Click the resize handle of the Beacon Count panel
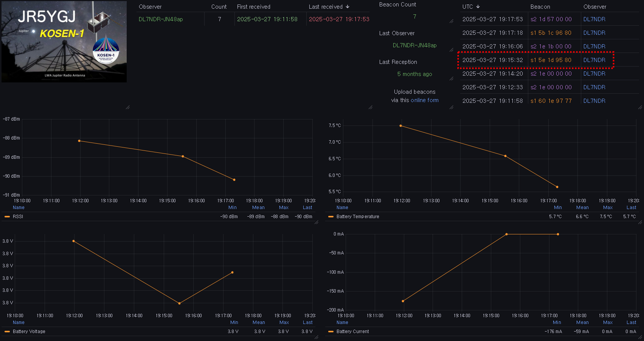Image resolution: width=644 pixels, height=341 pixels. (451, 21)
